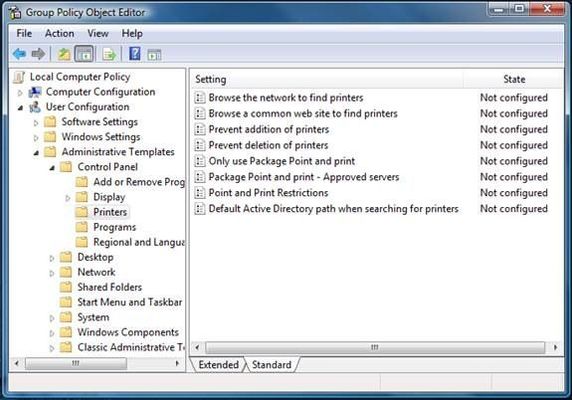Image resolution: width=572 pixels, height=400 pixels.
Task: Open the File menu
Action: tap(24, 34)
